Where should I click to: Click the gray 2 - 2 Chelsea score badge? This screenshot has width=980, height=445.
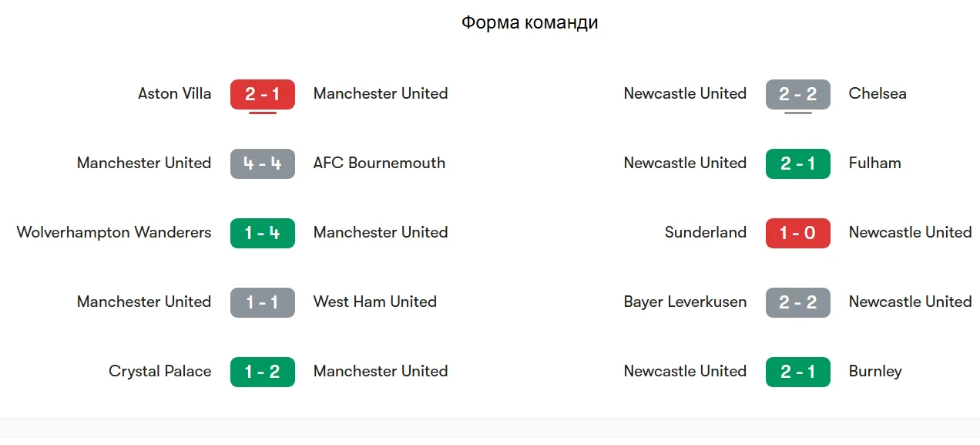(797, 94)
